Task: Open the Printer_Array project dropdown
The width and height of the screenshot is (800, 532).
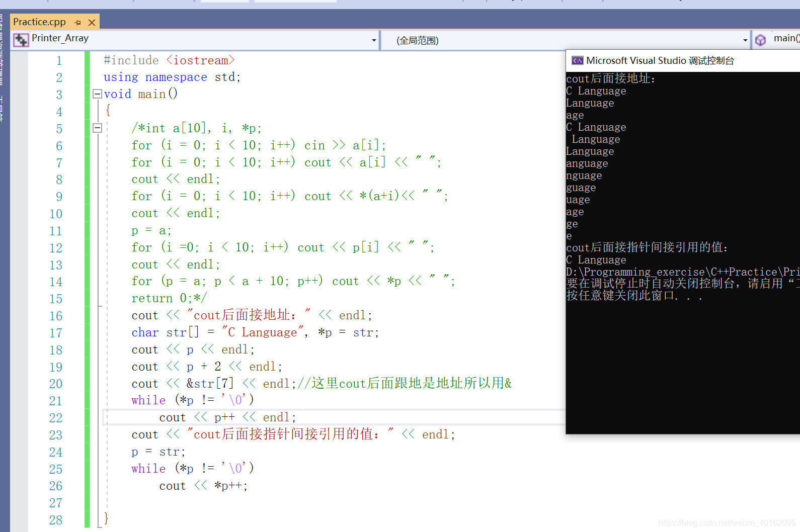Action: (374, 40)
